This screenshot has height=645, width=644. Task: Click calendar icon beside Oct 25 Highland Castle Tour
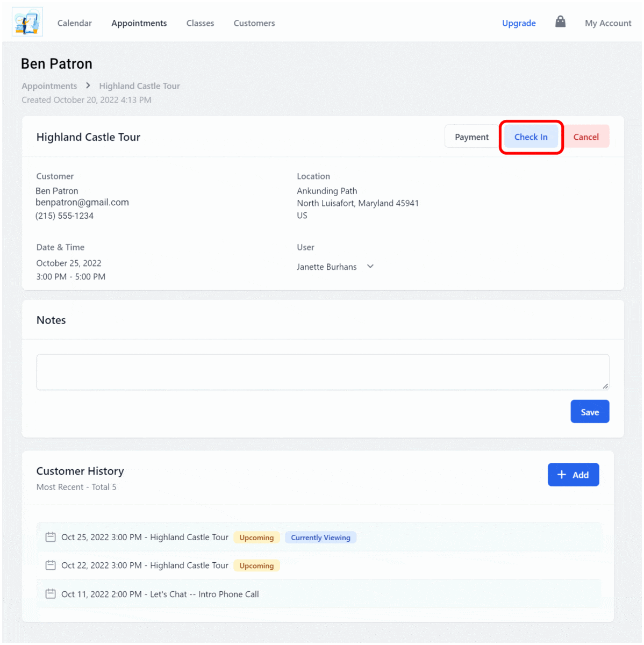[51, 537]
